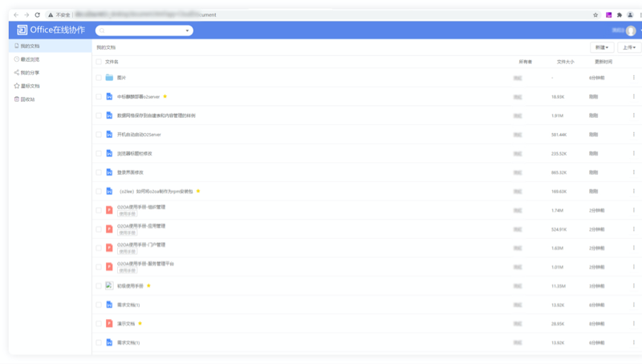
Task: Go to 最近浏览 in the sidebar
Action: [29, 59]
